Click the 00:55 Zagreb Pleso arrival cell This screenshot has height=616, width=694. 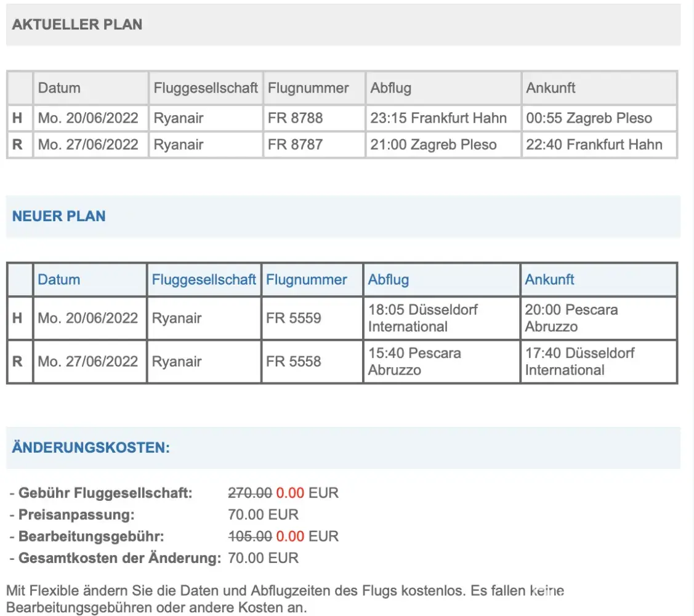point(589,118)
